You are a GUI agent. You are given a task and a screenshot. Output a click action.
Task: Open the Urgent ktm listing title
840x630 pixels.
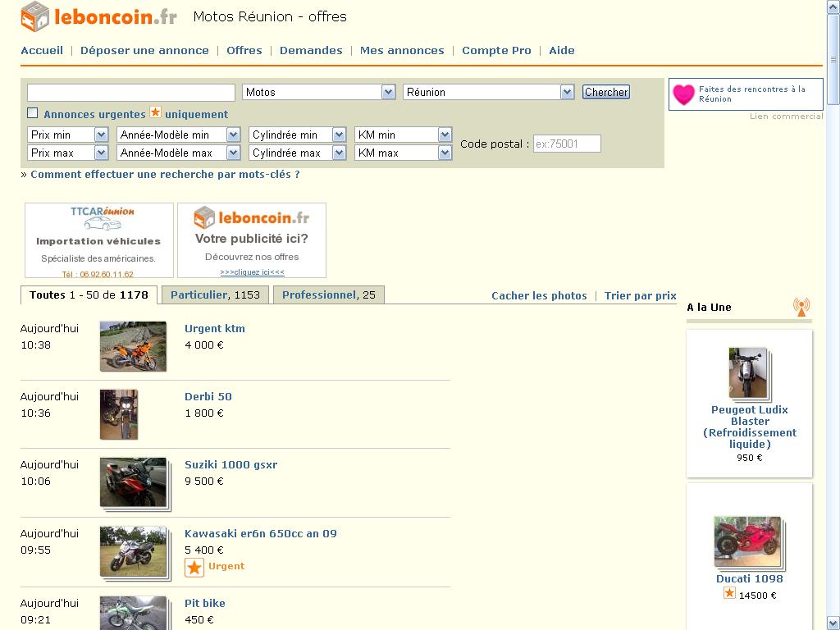[x=215, y=329]
